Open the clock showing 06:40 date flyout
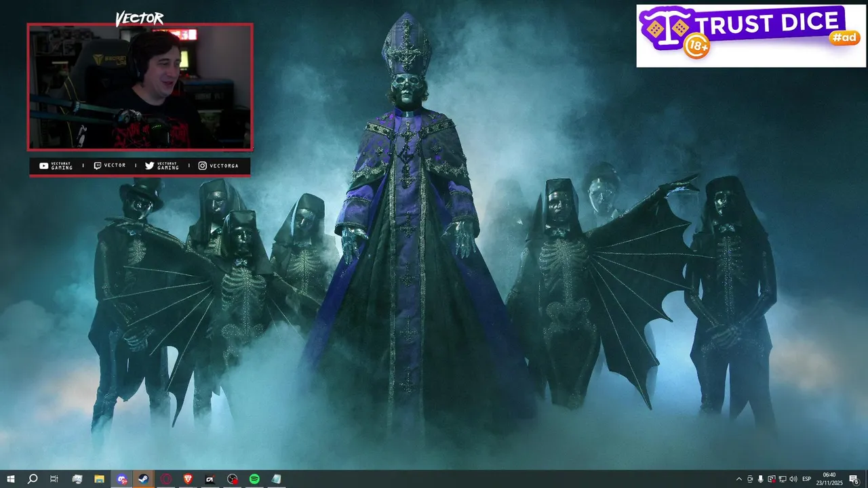The image size is (868, 488). pyautogui.click(x=829, y=479)
